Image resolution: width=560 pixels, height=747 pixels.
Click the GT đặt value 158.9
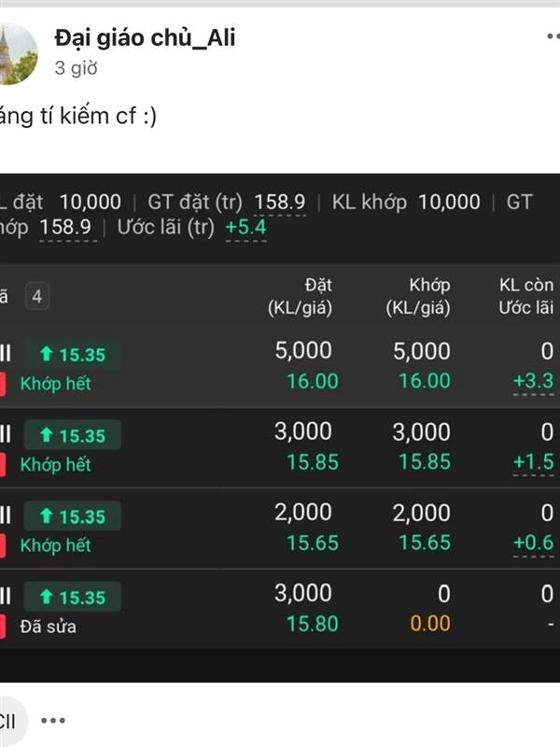pos(279,202)
